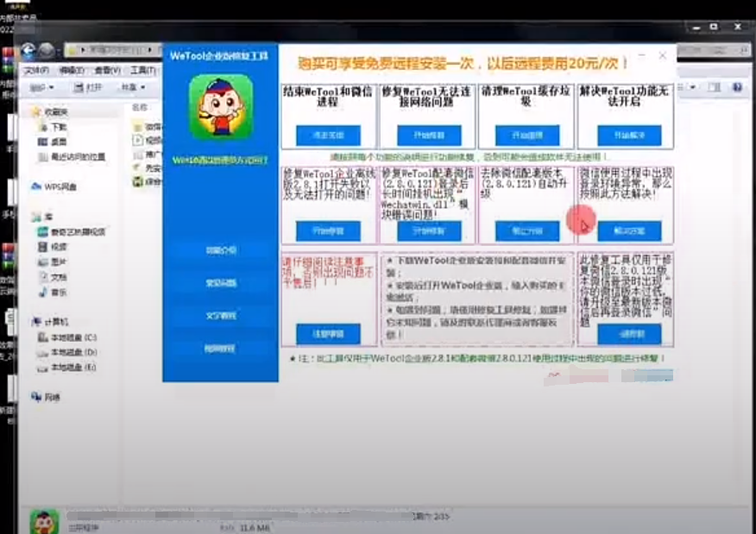Viewport: 756px width, 534px height.
Task: Open the 工具(T) menu in Explorer
Action: pyautogui.click(x=142, y=71)
